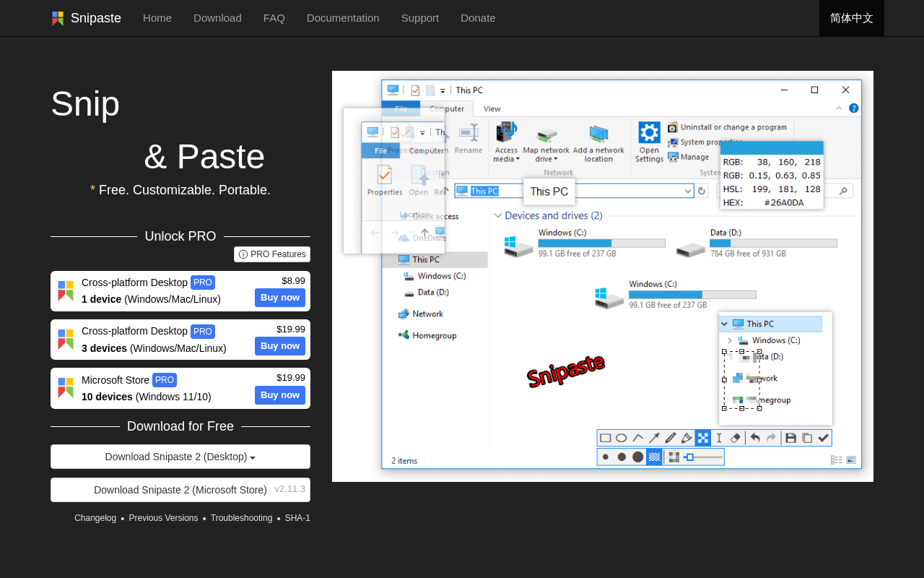Select the mosaic tool in demo screenshot toolbar

703,438
